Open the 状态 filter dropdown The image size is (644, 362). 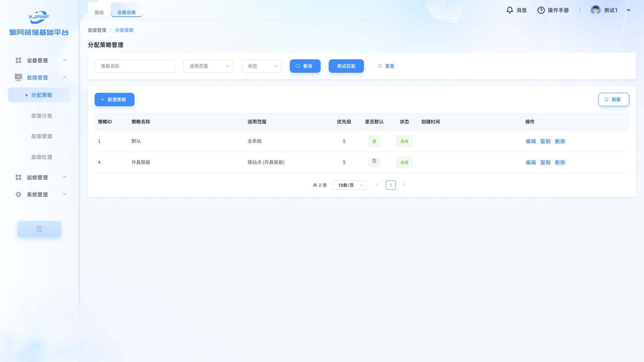tap(261, 66)
